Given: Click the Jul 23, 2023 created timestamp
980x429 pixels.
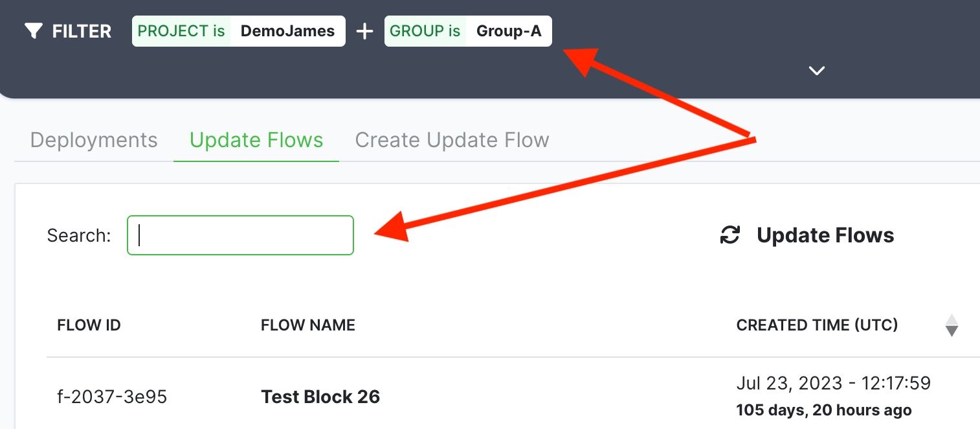Looking at the screenshot, I should click(833, 383).
